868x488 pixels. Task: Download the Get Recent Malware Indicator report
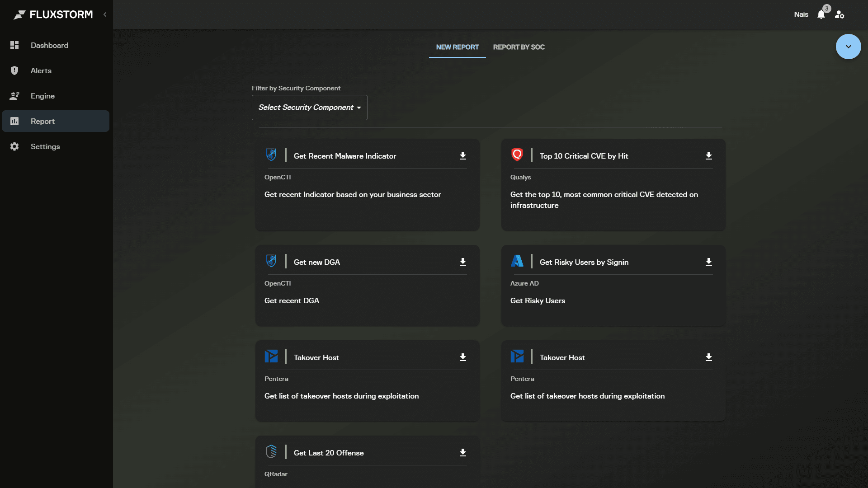[x=462, y=156]
